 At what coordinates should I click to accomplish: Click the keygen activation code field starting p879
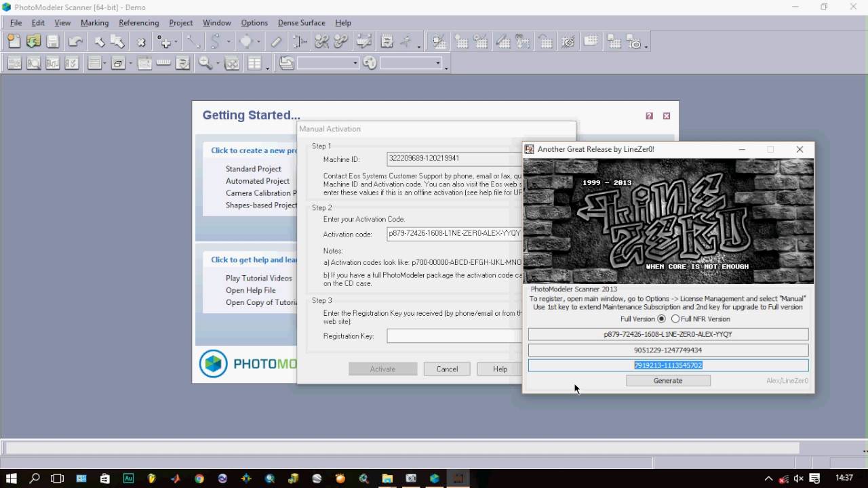pyautogui.click(x=668, y=334)
